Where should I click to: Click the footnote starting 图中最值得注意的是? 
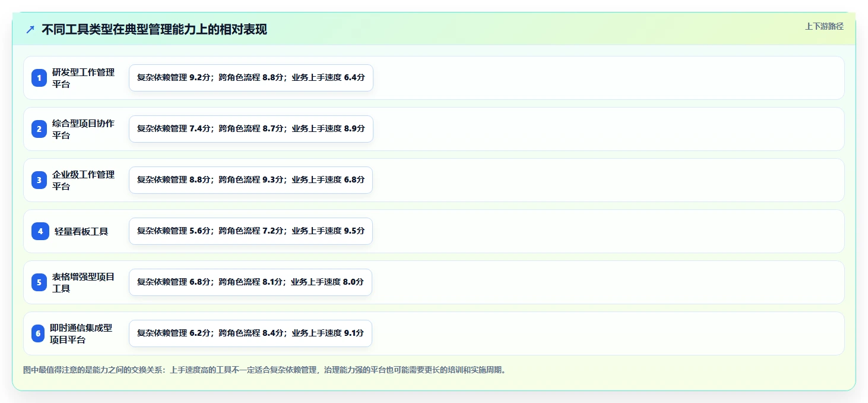tap(265, 370)
